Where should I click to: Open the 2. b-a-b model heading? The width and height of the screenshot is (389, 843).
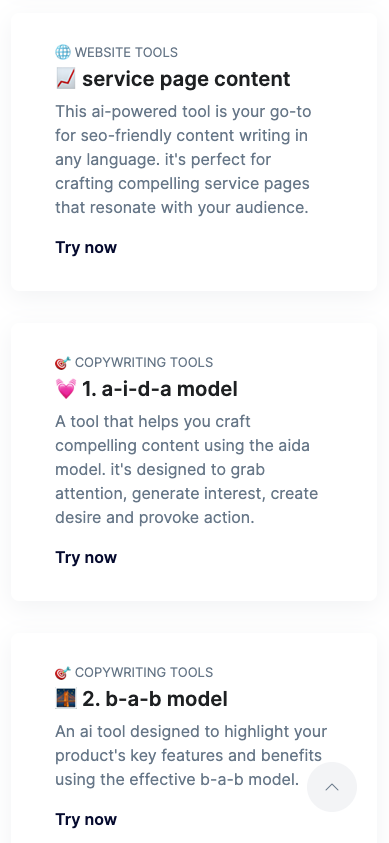click(155, 699)
